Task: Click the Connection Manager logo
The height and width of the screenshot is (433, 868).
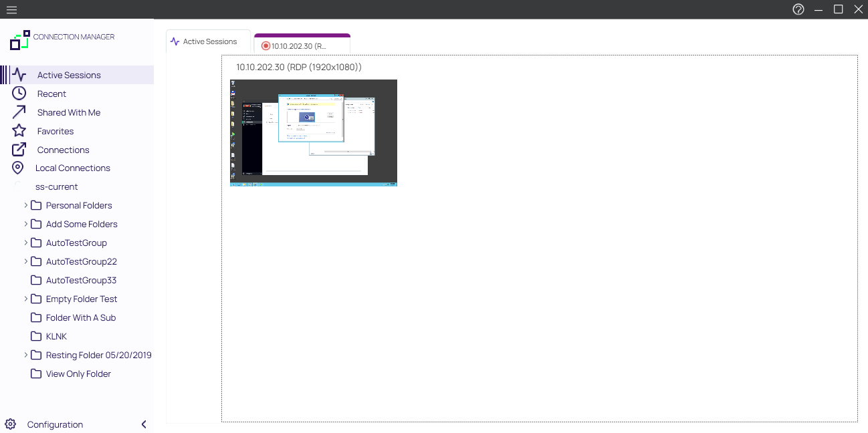Action: point(20,40)
